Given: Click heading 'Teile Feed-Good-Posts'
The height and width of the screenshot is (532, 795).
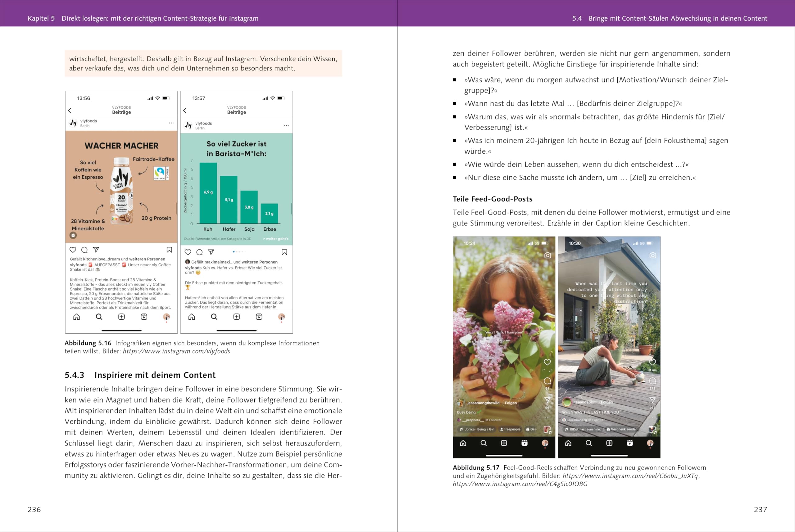Looking at the screenshot, I should [x=493, y=199].
